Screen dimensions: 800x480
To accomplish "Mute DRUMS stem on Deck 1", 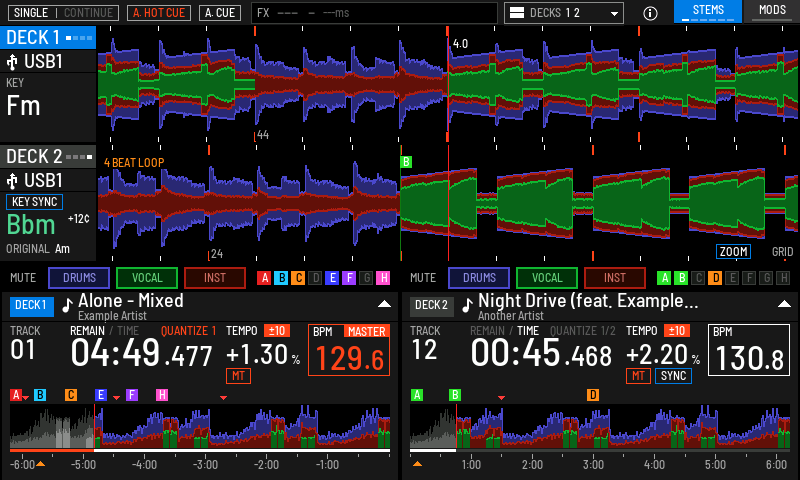I will tap(79, 278).
